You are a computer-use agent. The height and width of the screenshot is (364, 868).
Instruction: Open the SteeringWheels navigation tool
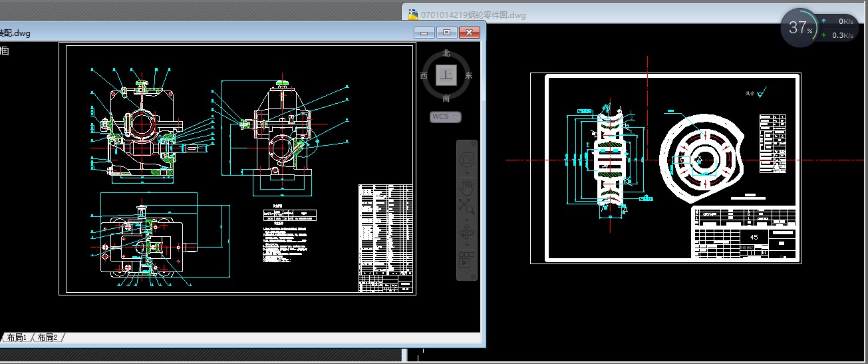(467, 160)
